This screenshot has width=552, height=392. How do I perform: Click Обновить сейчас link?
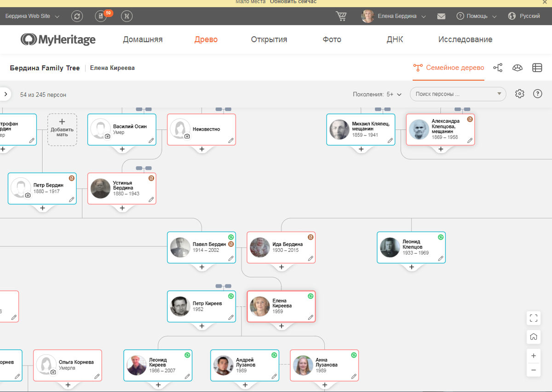(x=293, y=2)
